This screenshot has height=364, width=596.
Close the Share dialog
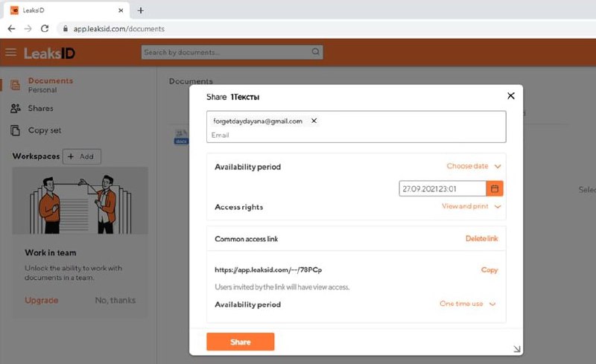click(511, 96)
